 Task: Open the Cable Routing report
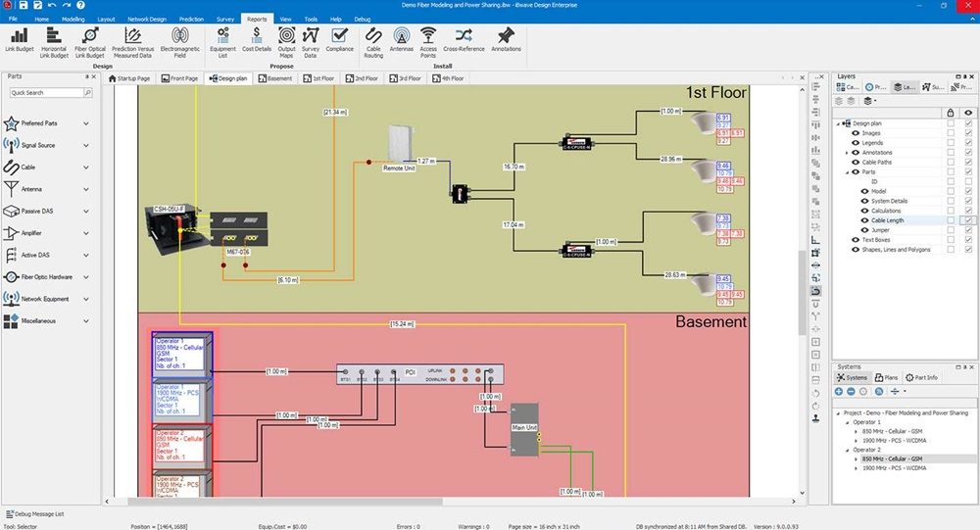[373, 42]
